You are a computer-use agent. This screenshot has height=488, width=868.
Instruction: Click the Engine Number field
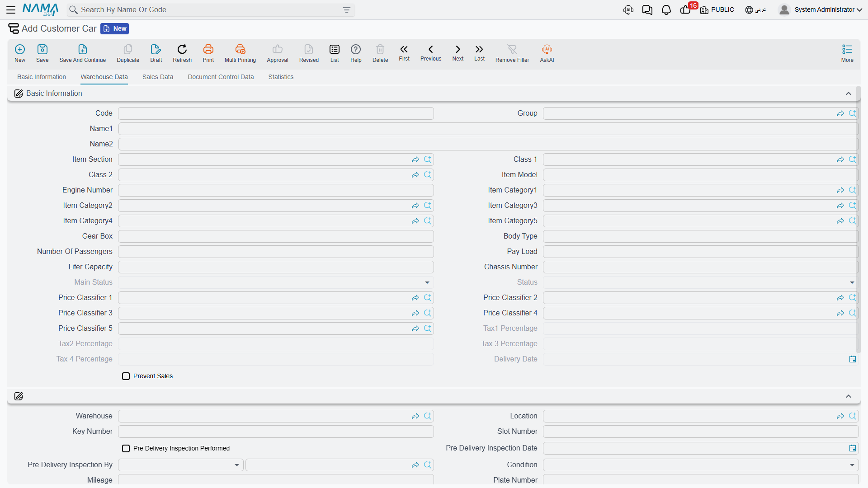[276, 190]
